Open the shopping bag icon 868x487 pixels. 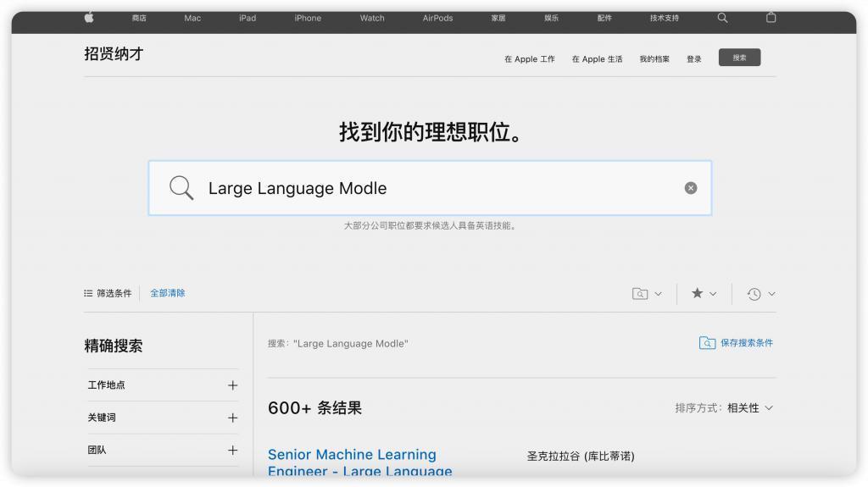click(771, 18)
